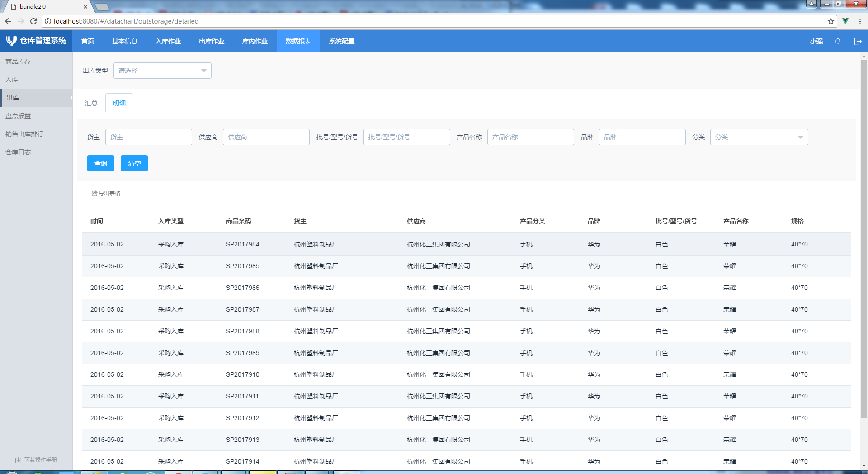868x474 pixels.
Task: Click the logout icon in header
Action: (x=858, y=41)
